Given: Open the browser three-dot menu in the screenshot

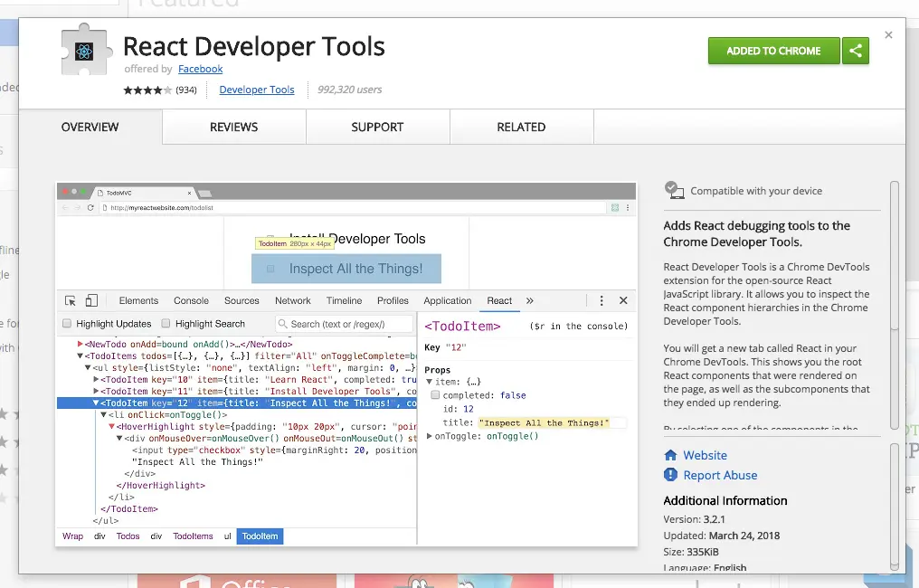Looking at the screenshot, I should [x=628, y=207].
